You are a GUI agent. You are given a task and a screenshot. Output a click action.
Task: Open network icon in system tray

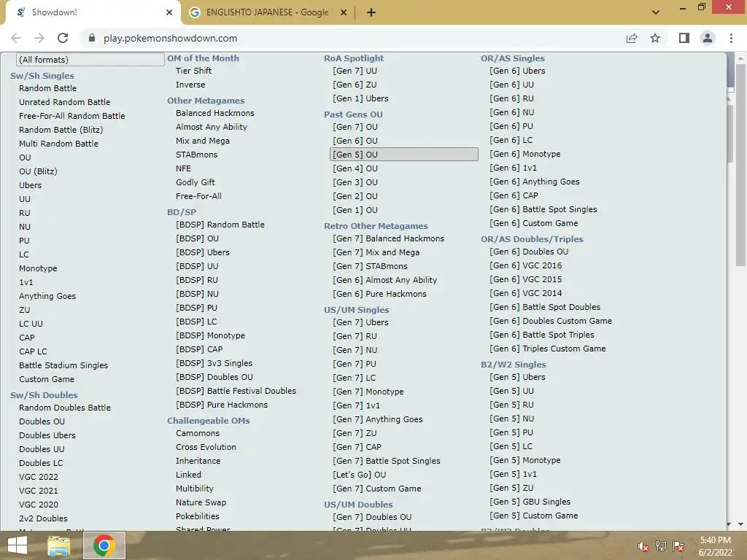661,546
